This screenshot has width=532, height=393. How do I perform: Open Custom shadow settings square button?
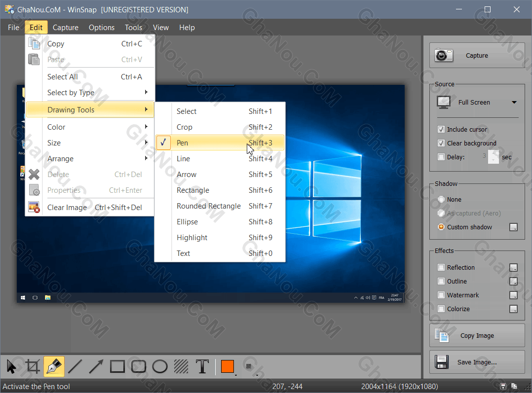(514, 227)
